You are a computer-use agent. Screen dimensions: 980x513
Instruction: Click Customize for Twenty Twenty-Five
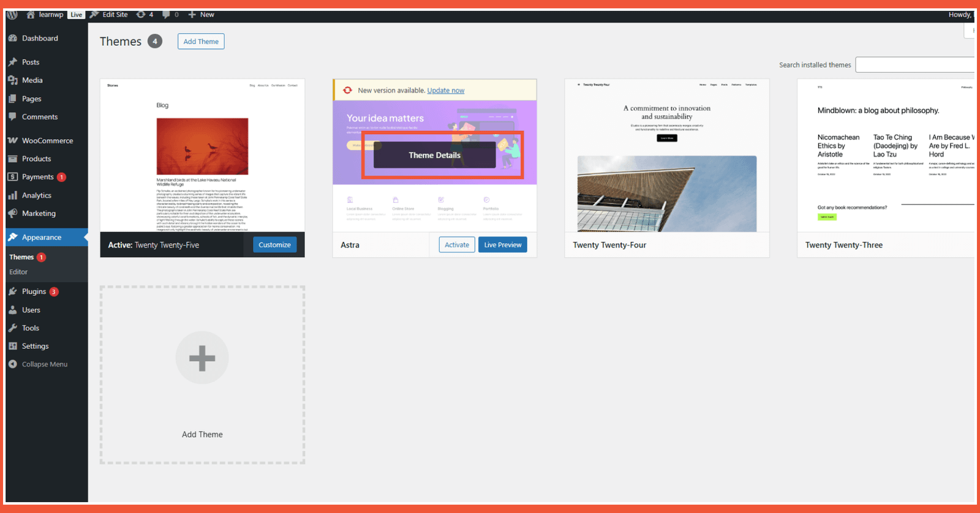(274, 245)
